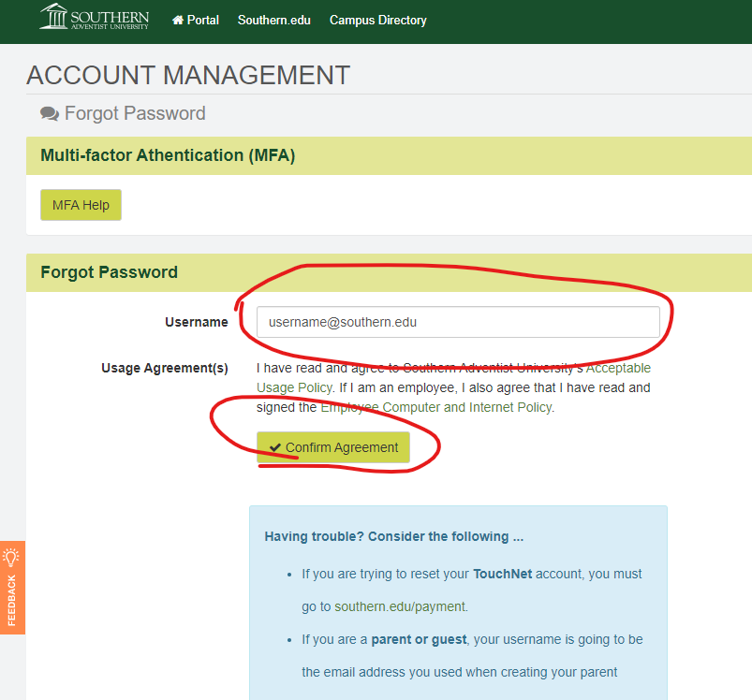Open the Acceptable Usage Policy link
This screenshot has width=752, height=700.
tap(618, 368)
